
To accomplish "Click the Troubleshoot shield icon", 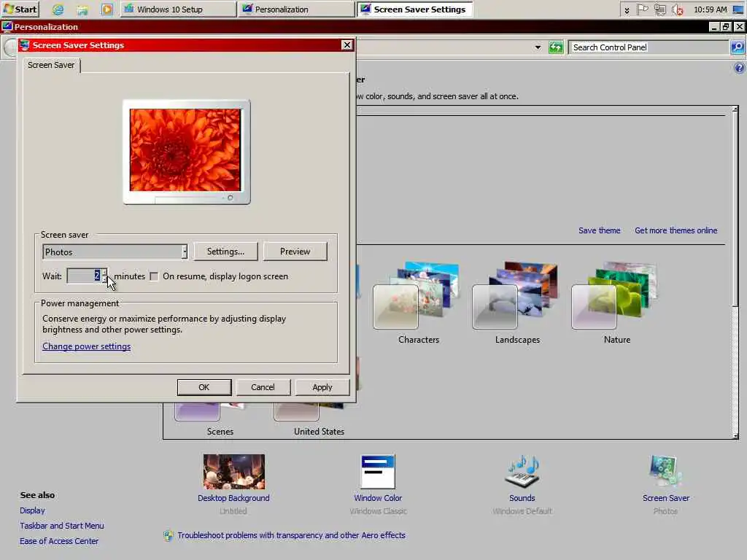I will click(x=169, y=536).
